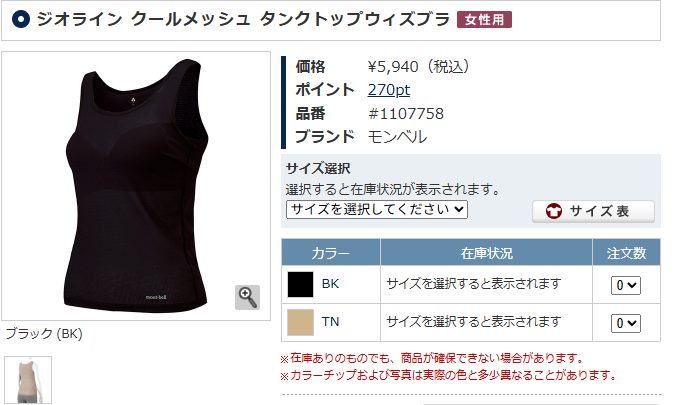
Task: Select the black BK color swatch
Action: tap(301, 284)
